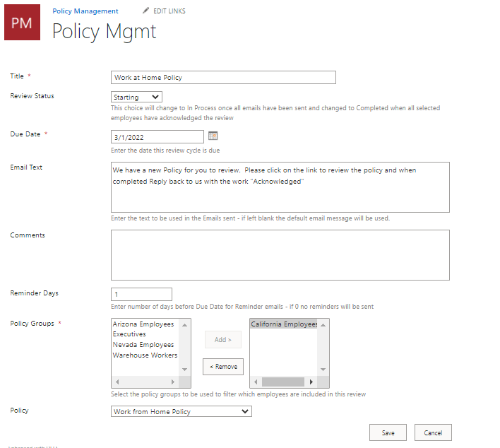The width and height of the screenshot is (500, 448).
Task: Click down arrow of available groups scrollbar
Action: tap(184, 370)
